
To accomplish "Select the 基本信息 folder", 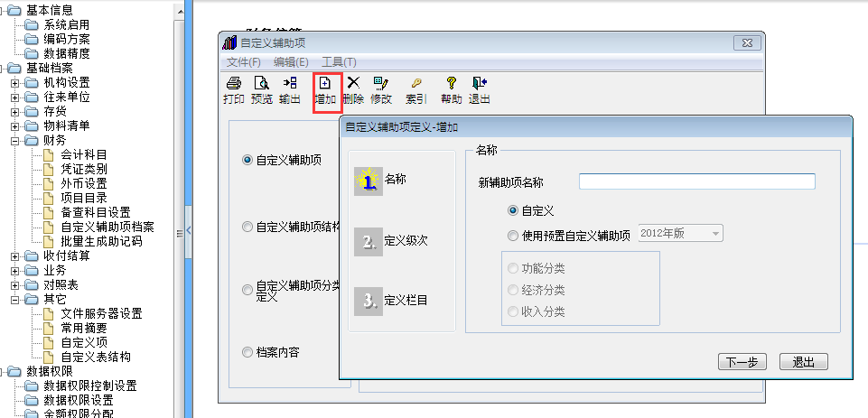I will 50,10.
